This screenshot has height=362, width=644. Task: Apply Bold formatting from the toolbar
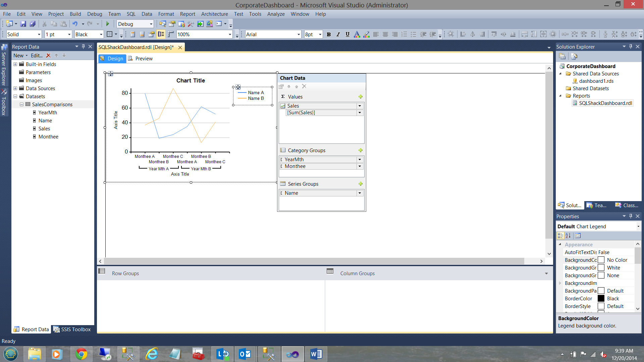pyautogui.click(x=329, y=34)
